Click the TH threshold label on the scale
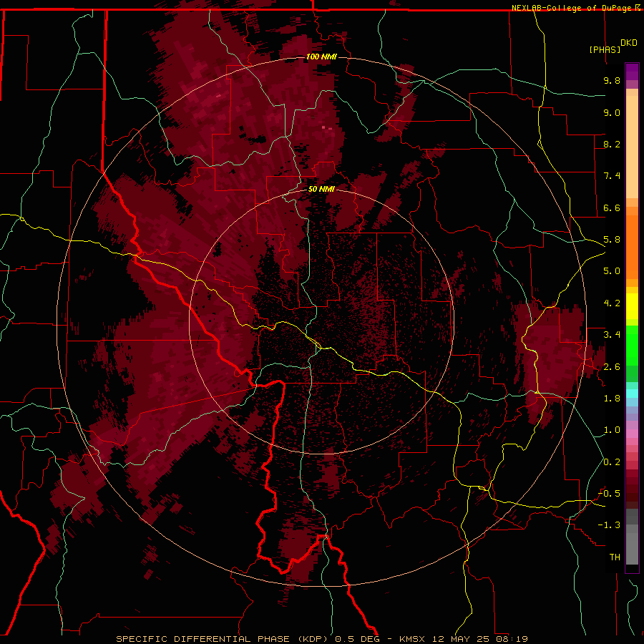The height and width of the screenshot is (644, 644). (615, 557)
